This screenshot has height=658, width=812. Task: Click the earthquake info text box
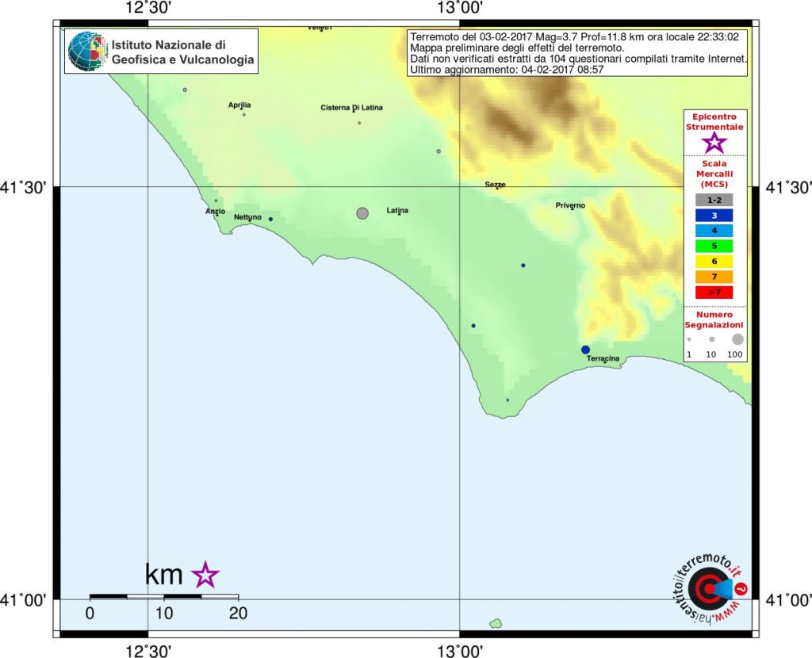(x=577, y=53)
